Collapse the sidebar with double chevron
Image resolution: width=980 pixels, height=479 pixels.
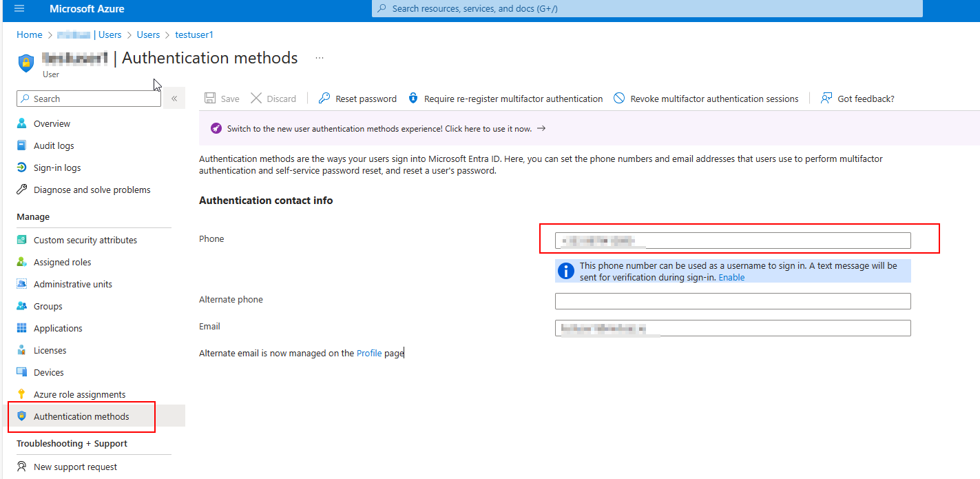[x=174, y=99]
